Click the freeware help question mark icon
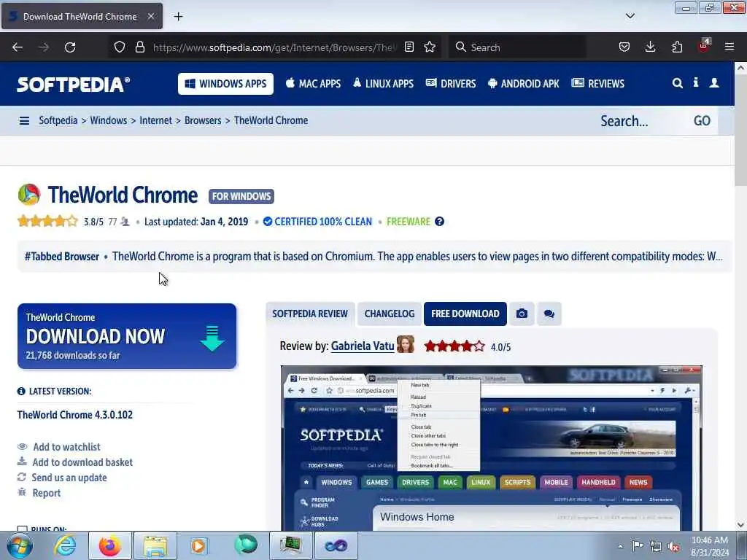747x560 pixels. point(439,222)
